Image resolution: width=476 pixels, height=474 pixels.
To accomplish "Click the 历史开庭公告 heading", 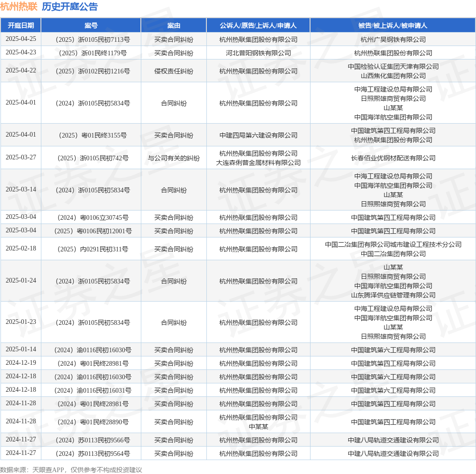I will pyautogui.click(x=70, y=7).
